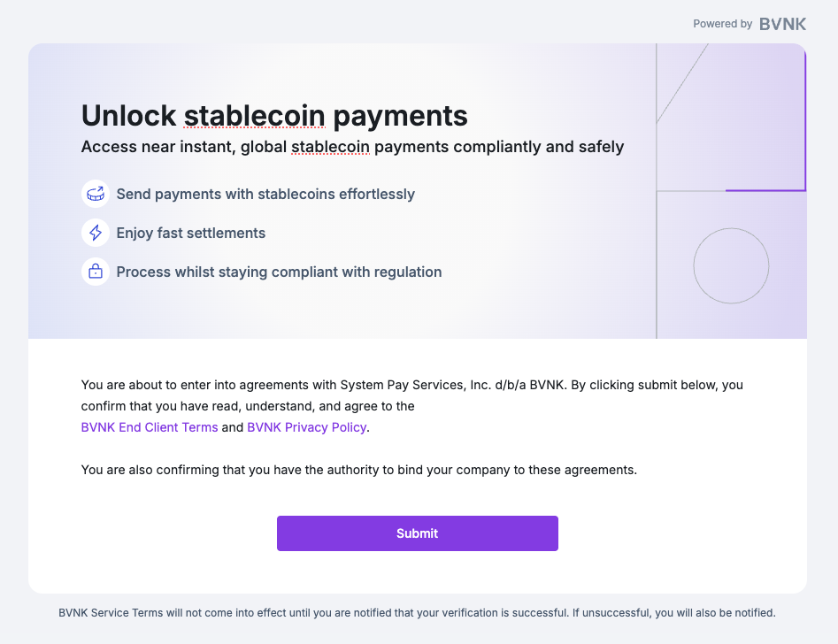Image resolution: width=838 pixels, height=644 pixels.
Task: Click the "Enjoy fast settlements" text
Action: [x=191, y=234]
